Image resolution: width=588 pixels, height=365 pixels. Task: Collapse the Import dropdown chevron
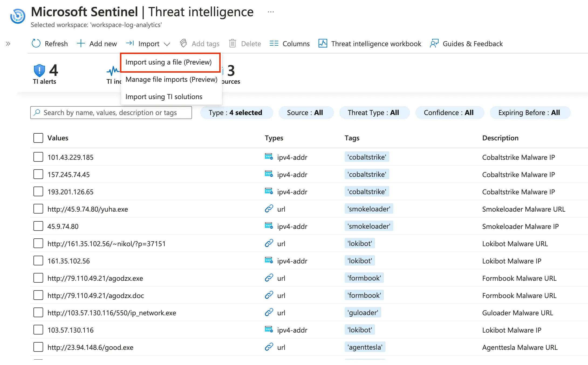point(167,44)
